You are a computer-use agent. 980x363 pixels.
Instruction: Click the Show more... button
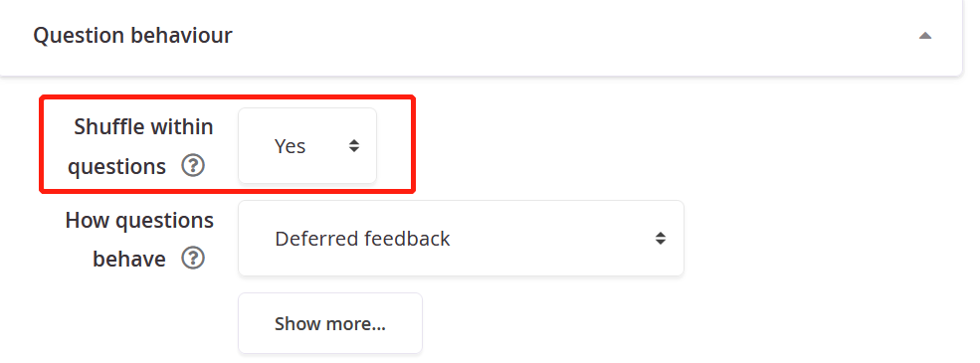(330, 323)
